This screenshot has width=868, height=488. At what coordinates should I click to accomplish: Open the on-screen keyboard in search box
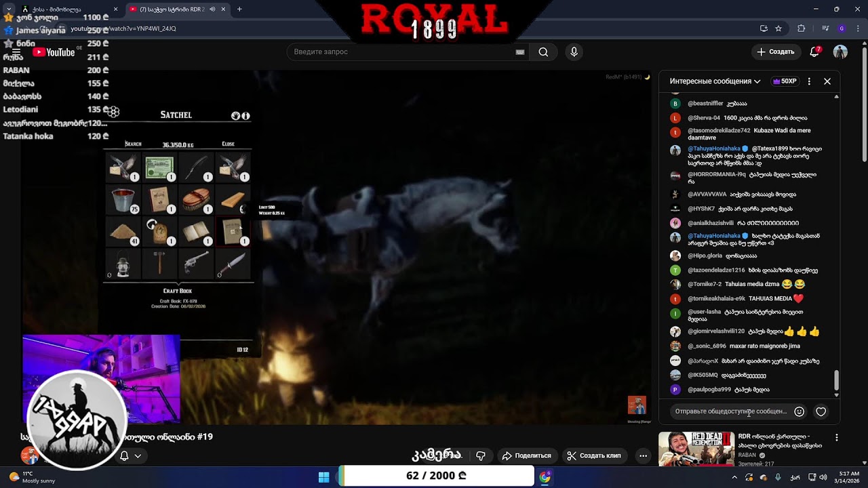pos(520,52)
